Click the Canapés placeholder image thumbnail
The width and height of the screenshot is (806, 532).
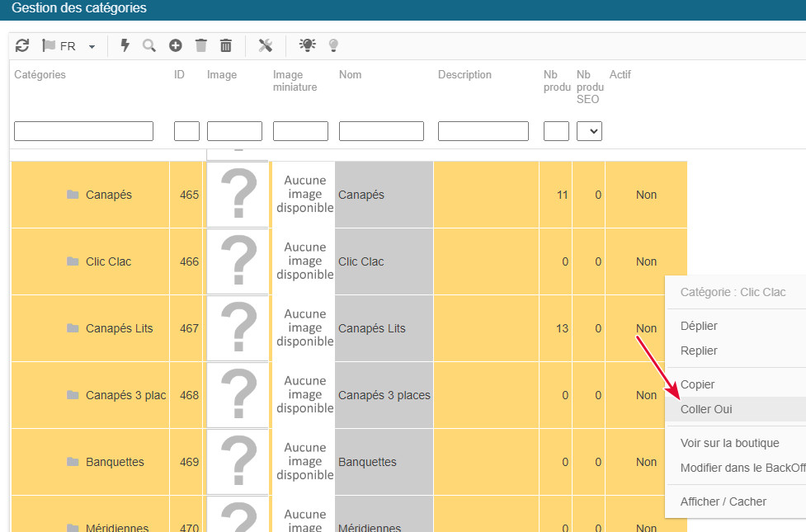(238, 195)
